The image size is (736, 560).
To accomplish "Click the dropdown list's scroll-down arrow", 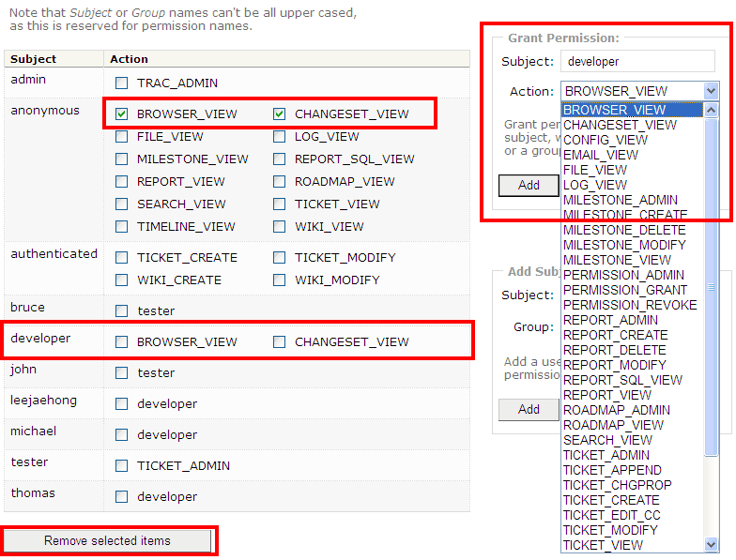I will 711,544.
